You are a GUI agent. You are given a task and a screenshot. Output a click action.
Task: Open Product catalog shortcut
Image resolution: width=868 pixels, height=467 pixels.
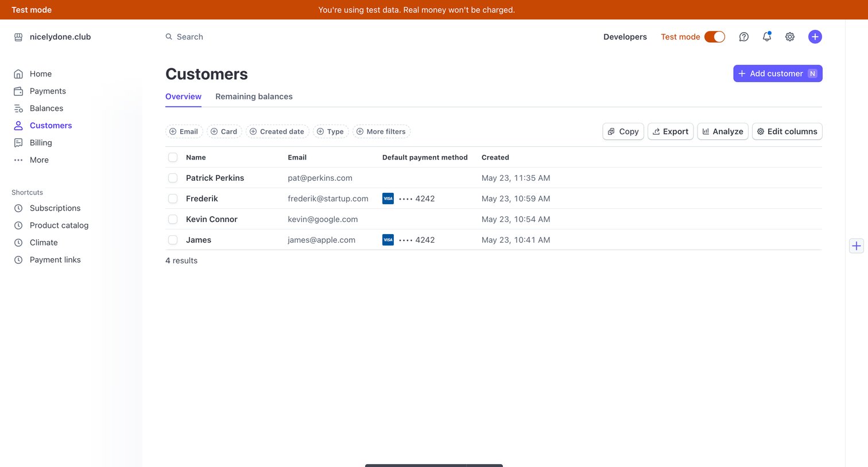(59, 225)
